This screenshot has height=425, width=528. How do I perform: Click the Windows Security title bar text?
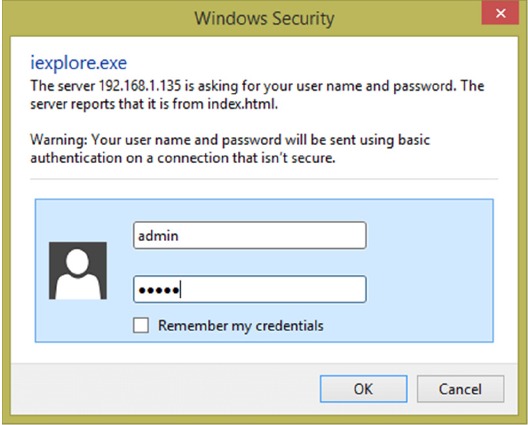click(x=264, y=18)
